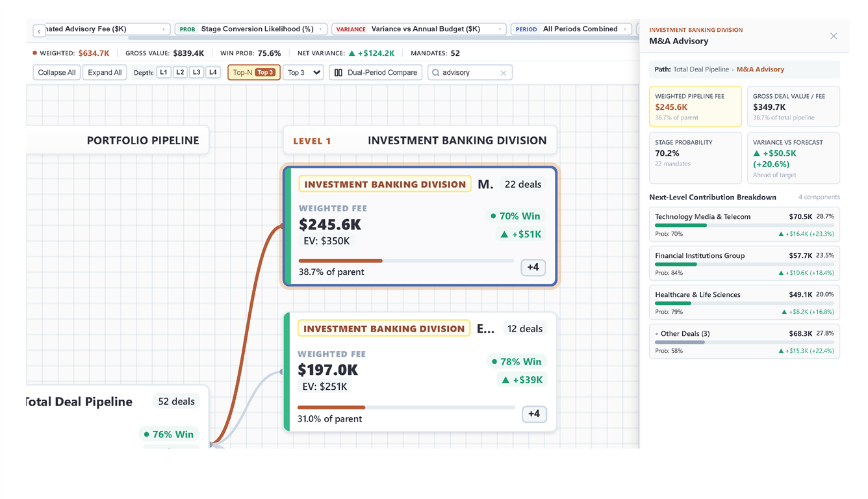Click the 38.7% of parent progress bar

[x=406, y=261]
